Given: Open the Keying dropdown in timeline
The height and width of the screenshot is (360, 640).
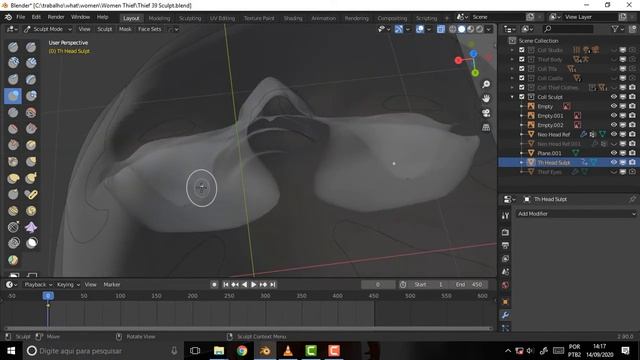Looking at the screenshot, I should click(x=68, y=284).
